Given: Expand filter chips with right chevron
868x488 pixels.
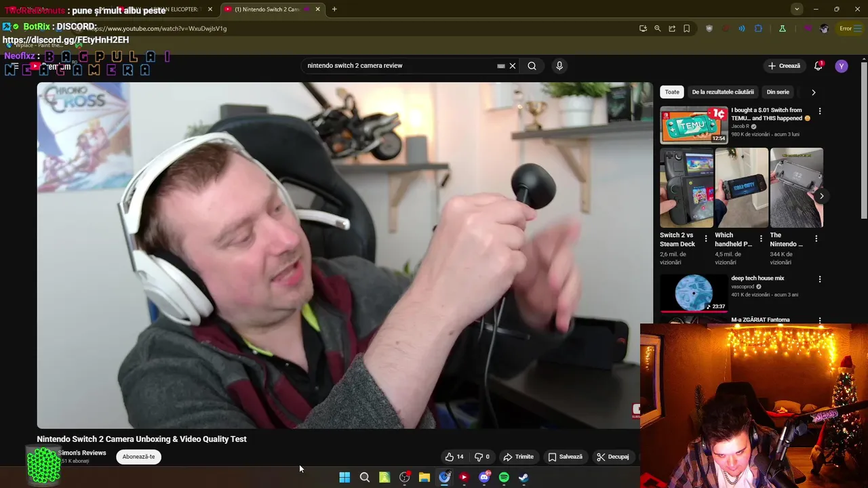Looking at the screenshot, I should tap(813, 92).
